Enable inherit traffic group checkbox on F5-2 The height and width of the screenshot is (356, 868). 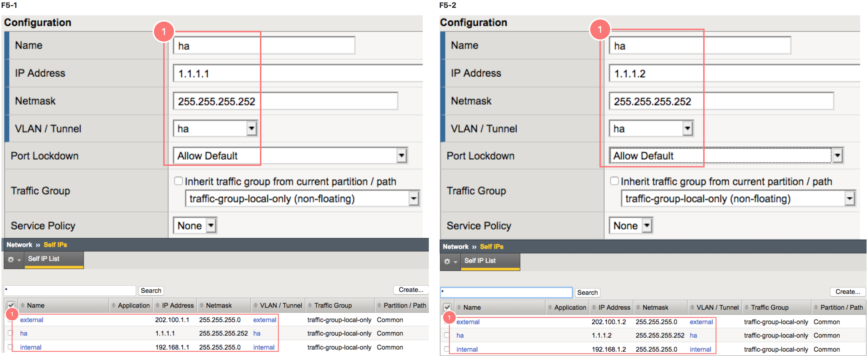(614, 181)
